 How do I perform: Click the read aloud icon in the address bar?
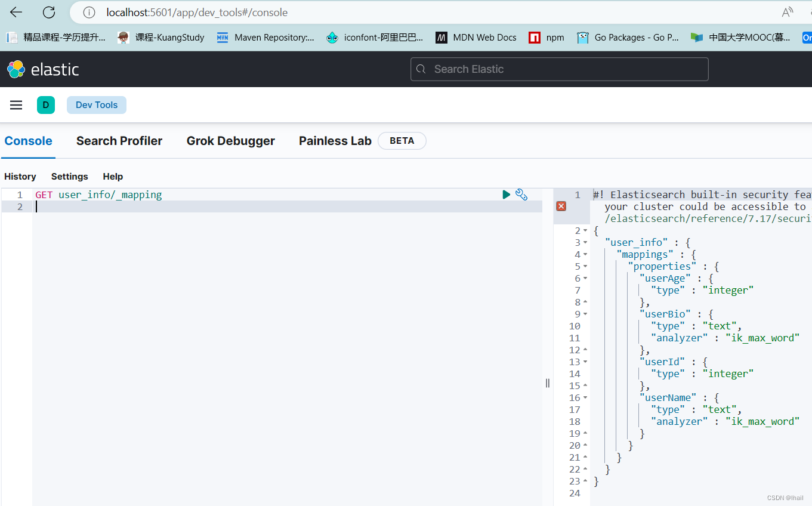coord(788,12)
